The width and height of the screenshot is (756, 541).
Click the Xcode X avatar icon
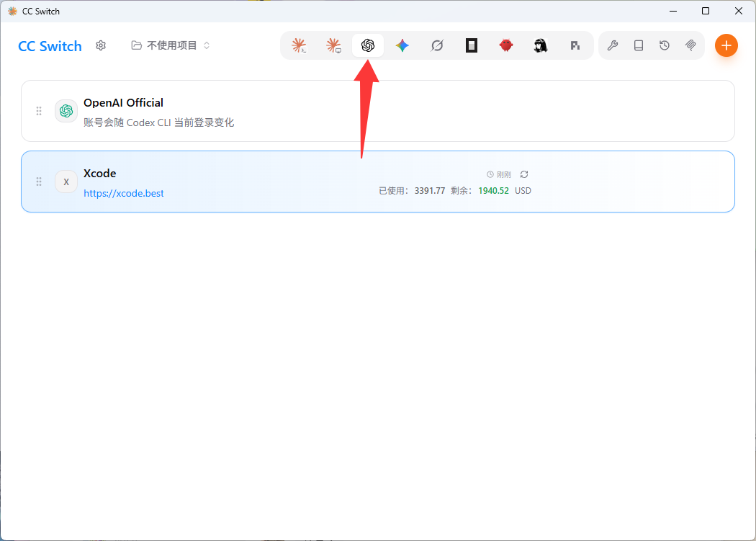pyautogui.click(x=66, y=182)
